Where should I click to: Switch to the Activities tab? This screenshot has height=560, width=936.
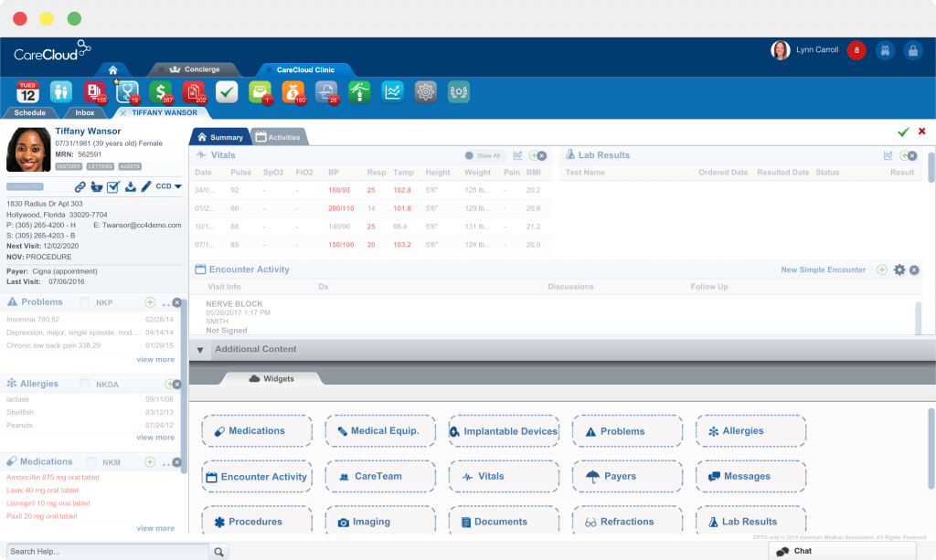(x=279, y=135)
